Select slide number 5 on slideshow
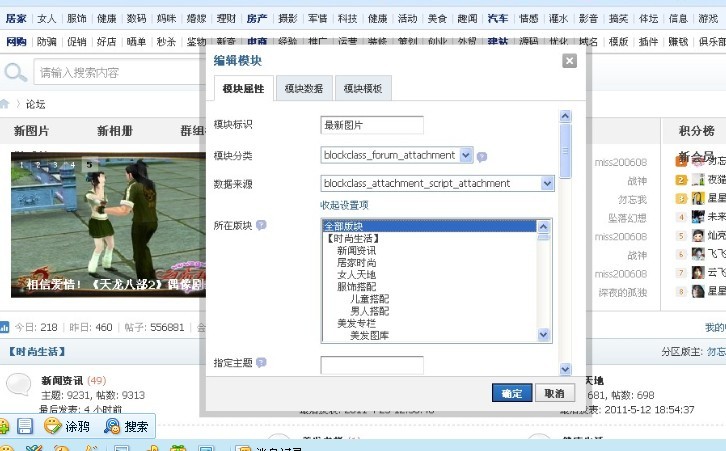Image resolution: width=726 pixels, height=451 pixels. 89,164
